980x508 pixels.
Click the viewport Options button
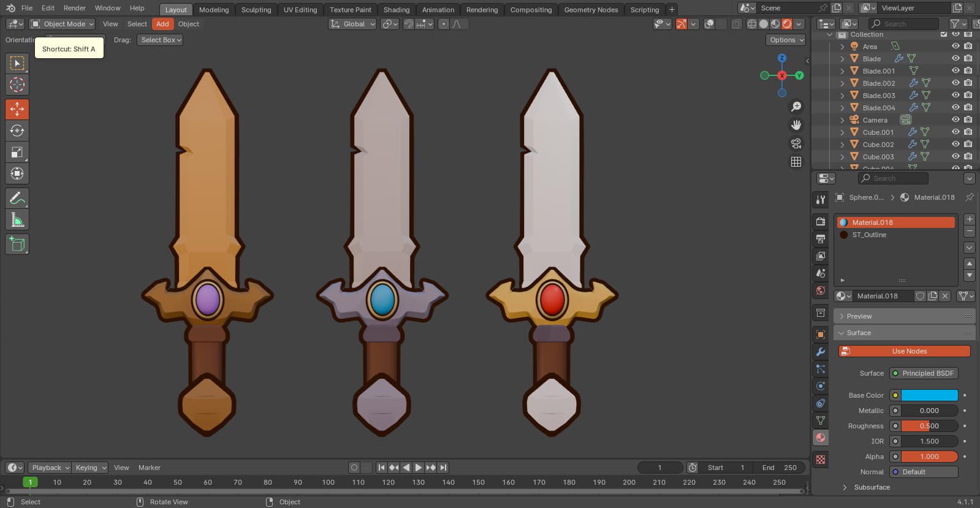tap(786, 40)
